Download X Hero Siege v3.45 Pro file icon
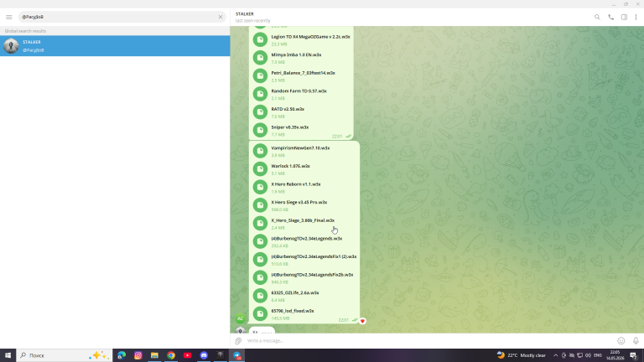The image size is (644, 362). [260, 205]
